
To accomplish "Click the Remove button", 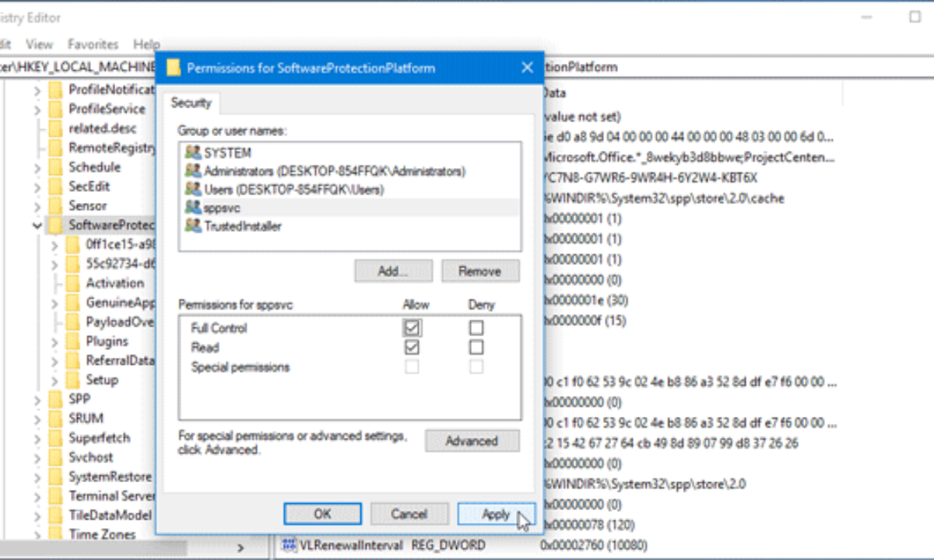I will click(x=480, y=271).
